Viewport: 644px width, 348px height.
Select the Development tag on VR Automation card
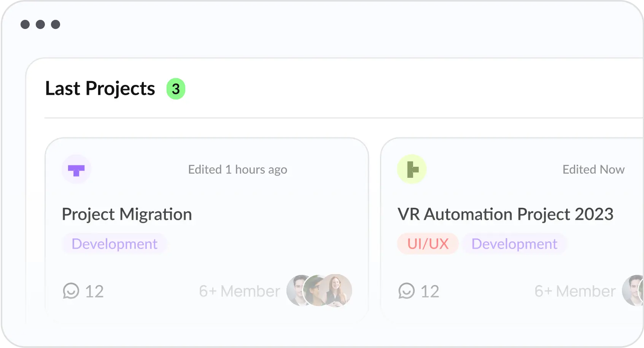click(514, 244)
